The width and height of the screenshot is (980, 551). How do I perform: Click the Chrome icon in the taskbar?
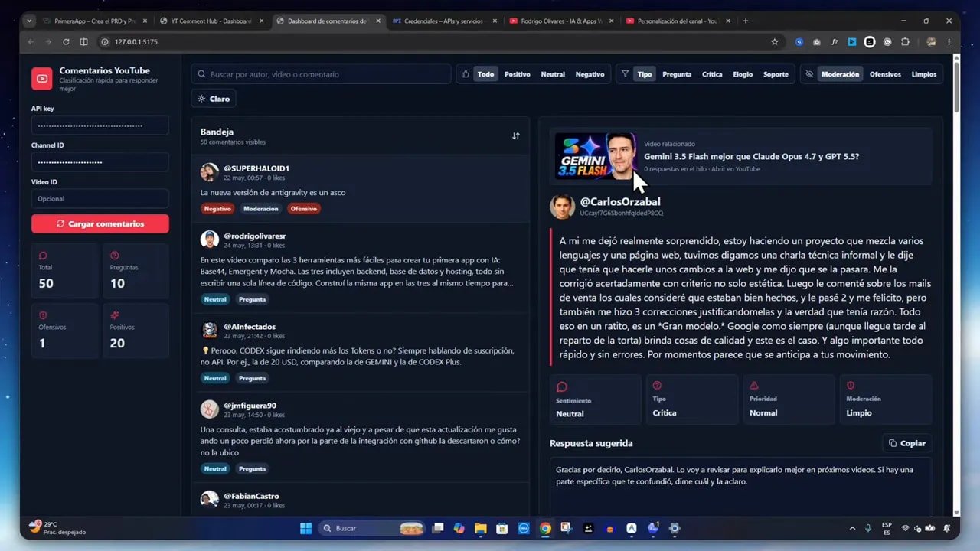click(x=545, y=528)
